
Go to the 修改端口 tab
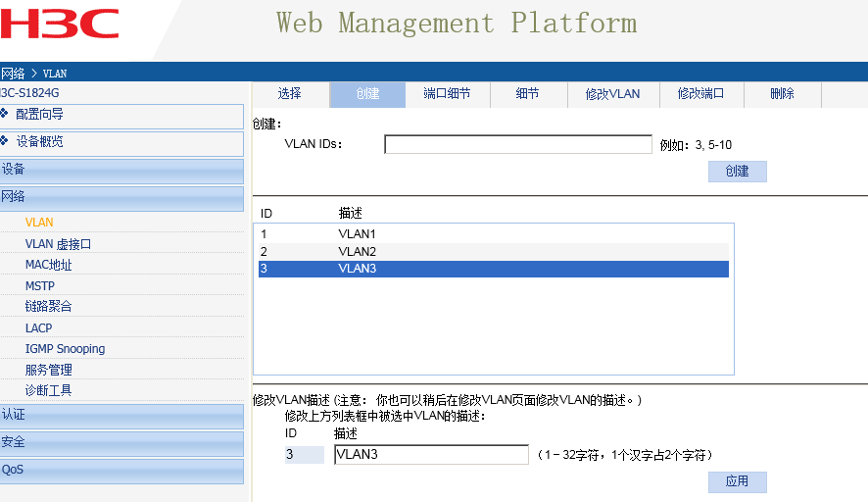coord(700,94)
